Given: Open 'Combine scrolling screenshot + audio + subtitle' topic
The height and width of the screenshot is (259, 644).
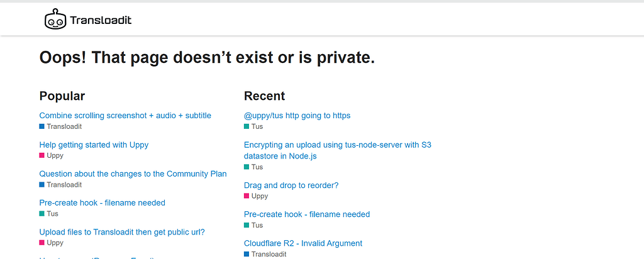Looking at the screenshot, I should point(125,116).
